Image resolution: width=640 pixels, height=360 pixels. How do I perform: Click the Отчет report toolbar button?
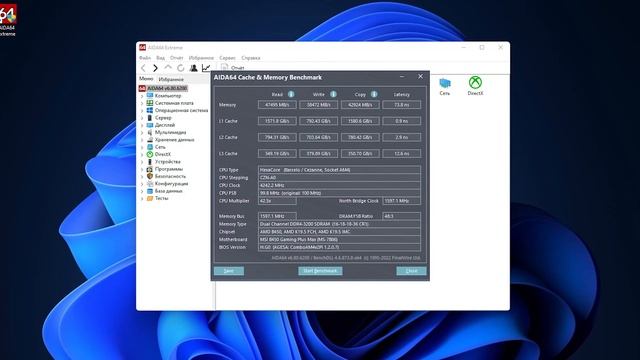tap(233, 68)
